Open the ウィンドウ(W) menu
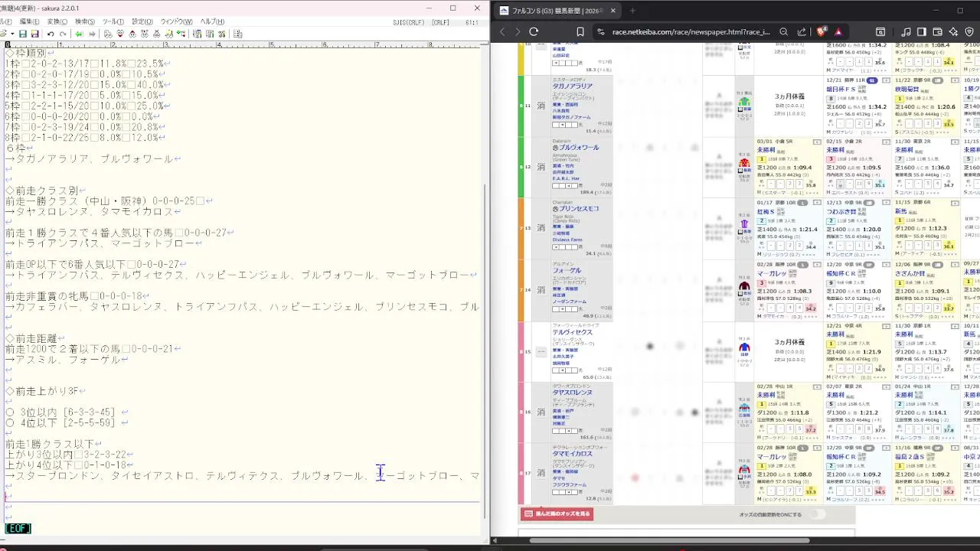The width and height of the screenshot is (980, 551). [176, 21]
